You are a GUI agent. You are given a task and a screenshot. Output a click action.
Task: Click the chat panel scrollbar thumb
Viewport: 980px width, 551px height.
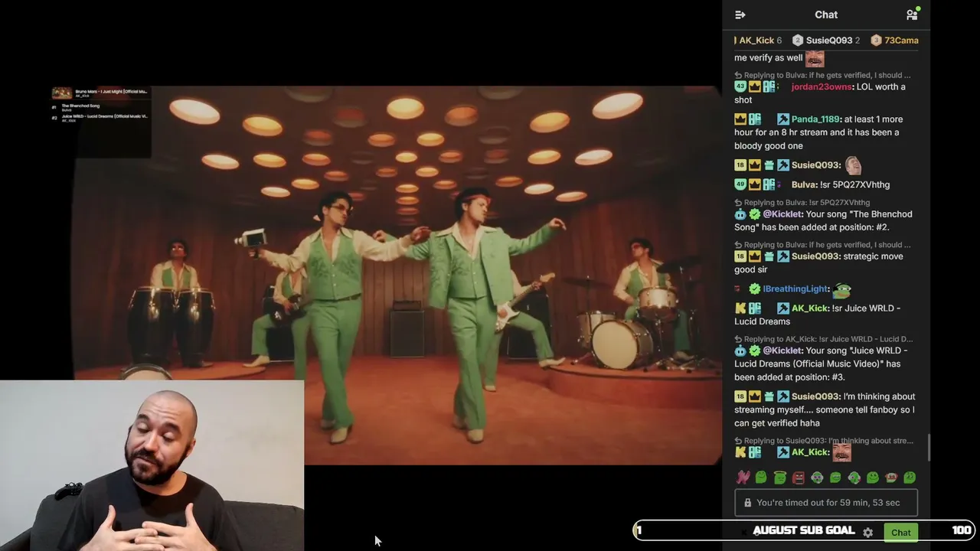(x=929, y=448)
